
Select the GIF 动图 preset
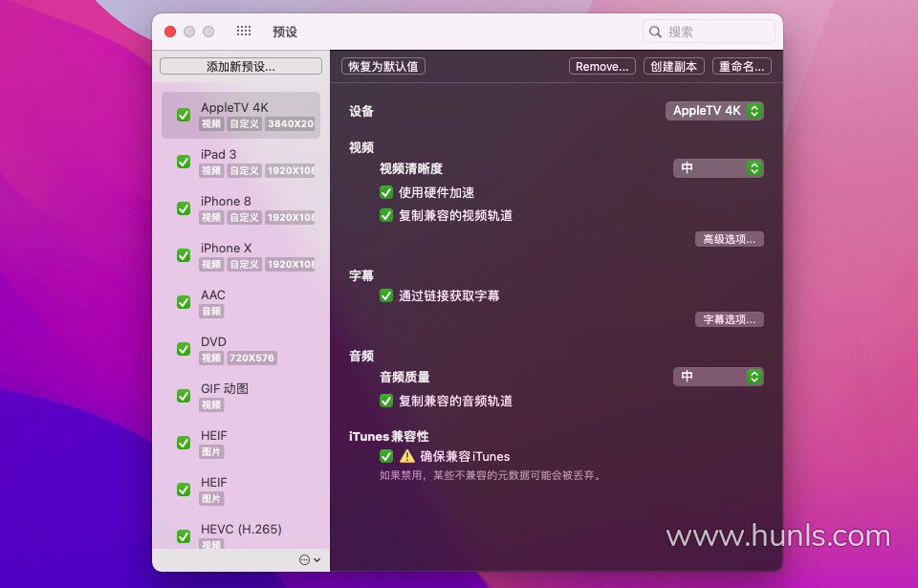point(241,396)
